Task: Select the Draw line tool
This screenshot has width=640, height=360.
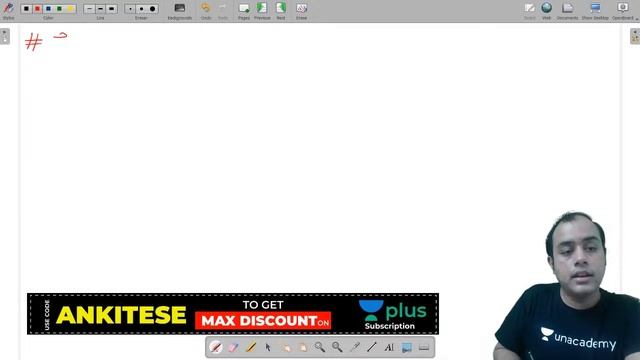Action: point(372,347)
